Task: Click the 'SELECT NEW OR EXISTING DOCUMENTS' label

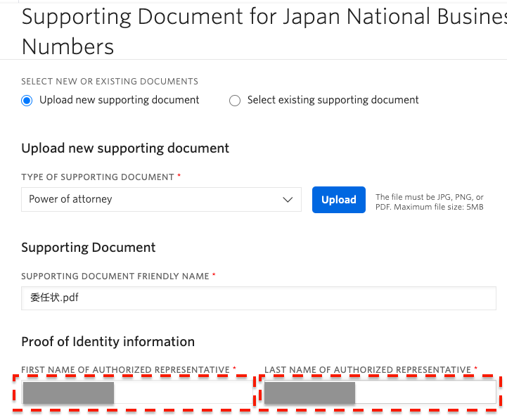Action: tap(110, 82)
